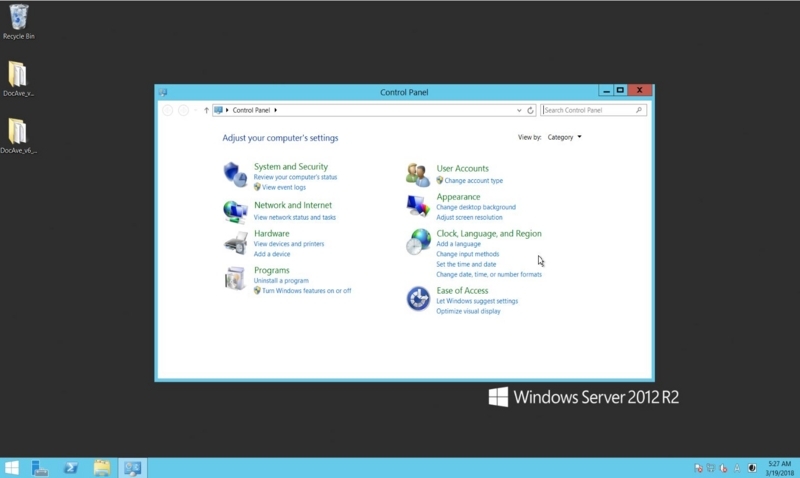Image resolution: width=800 pixels, height=478 pixels.
Task: Click Add a device link
Action: 272,254
